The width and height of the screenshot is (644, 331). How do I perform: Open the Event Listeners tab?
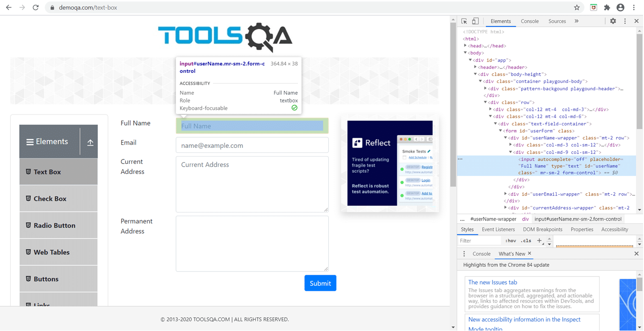498,229
